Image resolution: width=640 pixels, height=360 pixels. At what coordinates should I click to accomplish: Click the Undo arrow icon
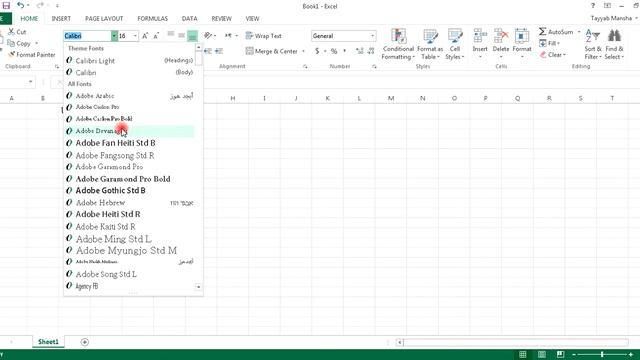pos(20,5)
